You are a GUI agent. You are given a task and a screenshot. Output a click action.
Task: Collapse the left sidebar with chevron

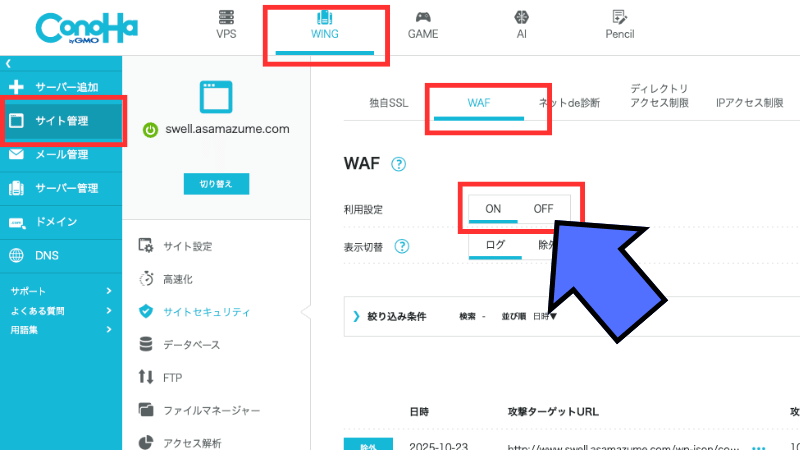8,64
